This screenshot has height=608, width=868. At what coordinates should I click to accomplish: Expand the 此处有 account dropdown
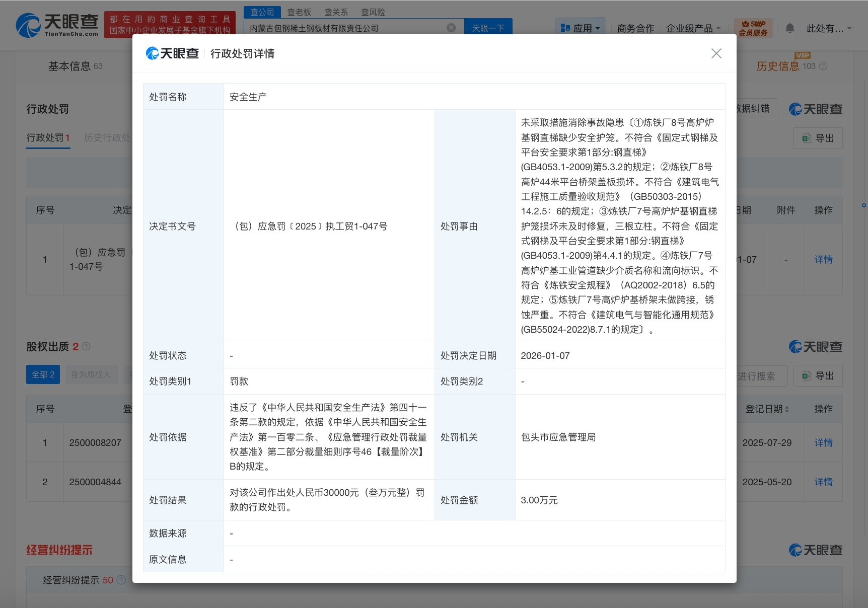[827, 29]
